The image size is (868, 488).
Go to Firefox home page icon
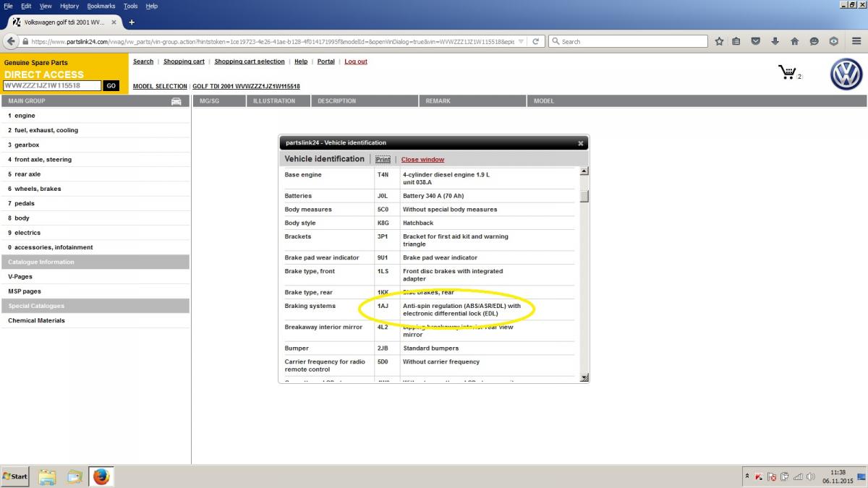coord(795,41)
